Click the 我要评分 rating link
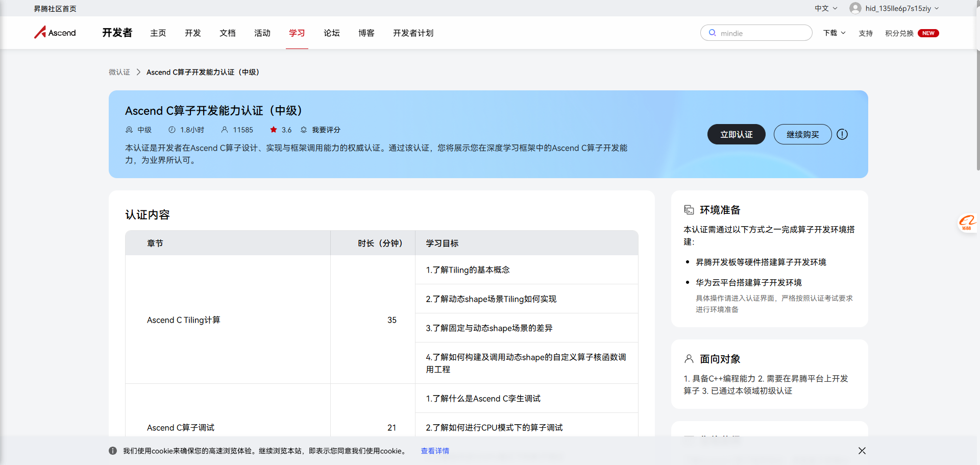980x465 pixels. click(326, 130)
